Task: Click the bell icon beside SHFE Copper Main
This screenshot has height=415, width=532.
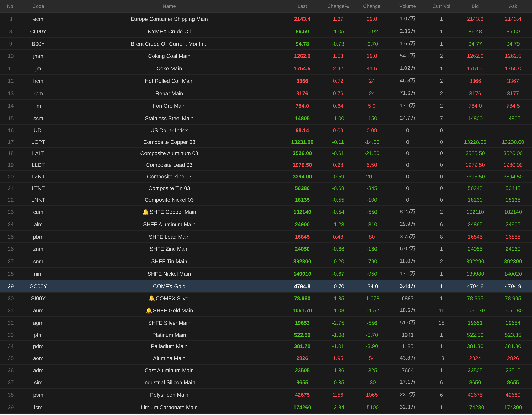Action: [145, 212]
